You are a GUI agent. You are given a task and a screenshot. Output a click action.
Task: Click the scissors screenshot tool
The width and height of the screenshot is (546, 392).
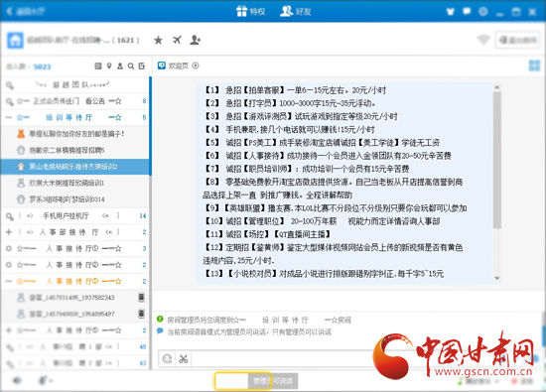pyautogui.click(x=184, y=358)
